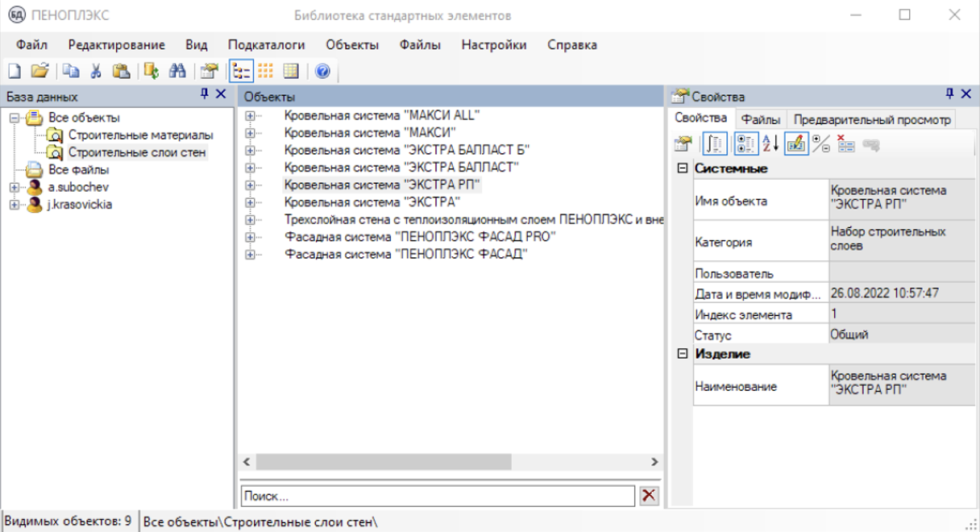Click the horizontal scrollbar in Объекты list
This screenshot has height=532, width=980.
pos(383,462)
